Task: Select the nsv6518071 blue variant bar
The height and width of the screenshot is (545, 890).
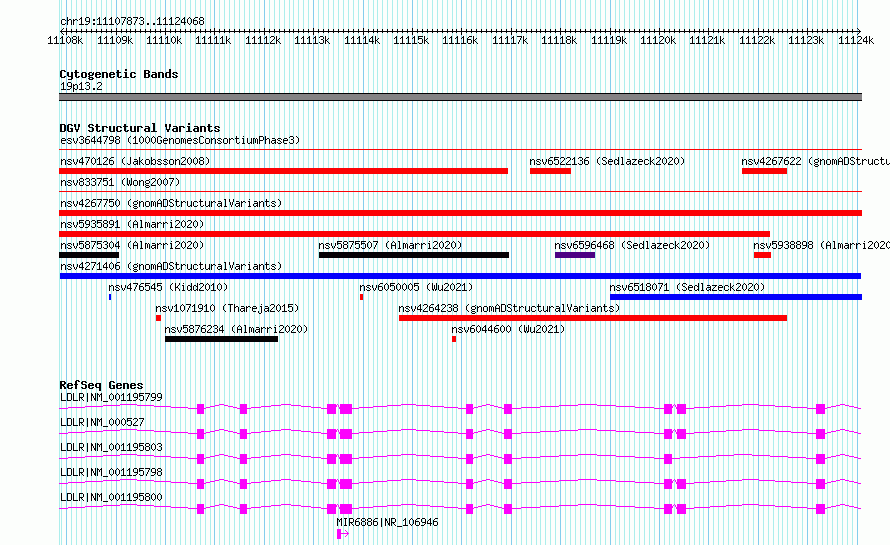Action: (x=736, y=297)
